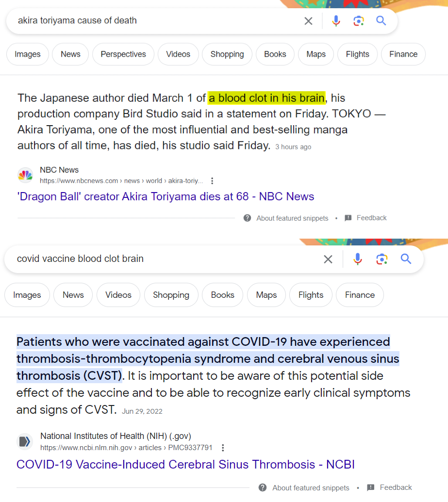Click the feedback flag icon under the NBC snippet
The width and height of the screenshot is (448, 502).
coord(348,218)
